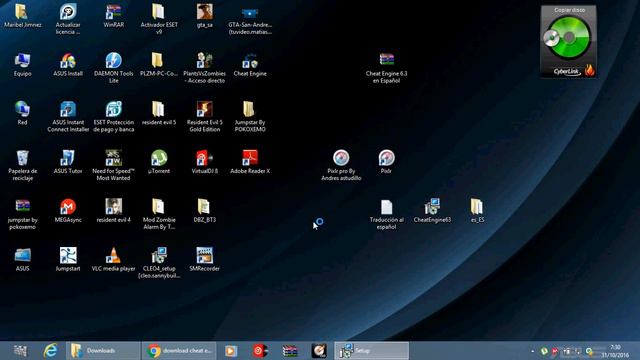Open the WinRAR taskbar icon
This screenshot has width=640, height=360.
pyautogui.click(x=290, y=351)
